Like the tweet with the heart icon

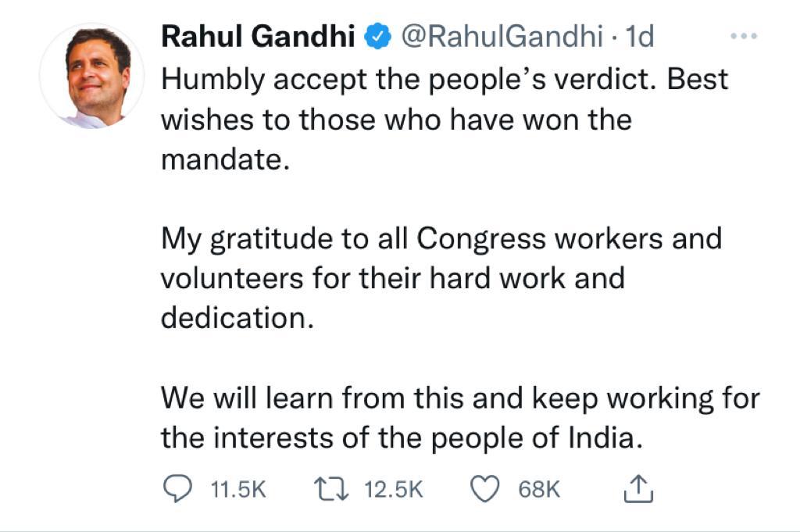[x=484, y=489]
